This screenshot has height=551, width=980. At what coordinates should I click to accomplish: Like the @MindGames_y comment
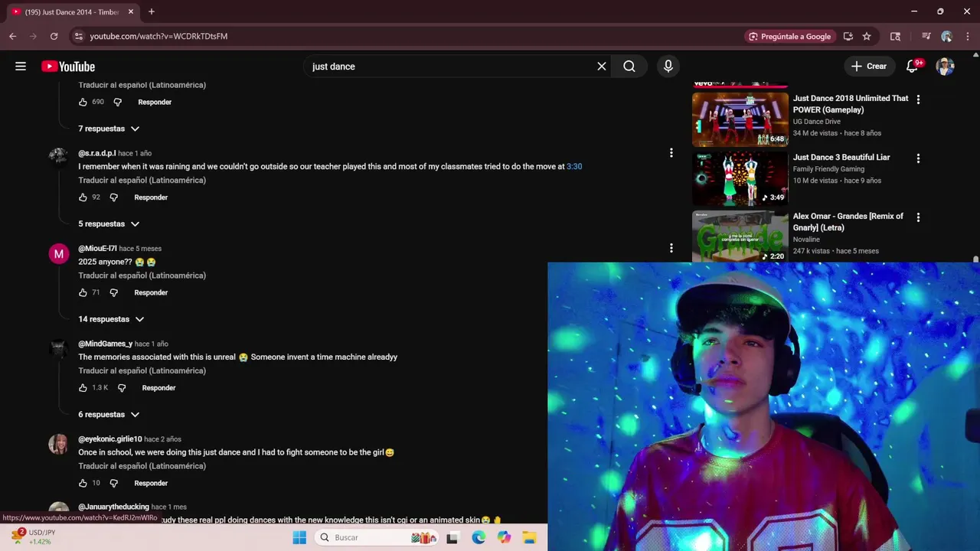pos(83,388)
